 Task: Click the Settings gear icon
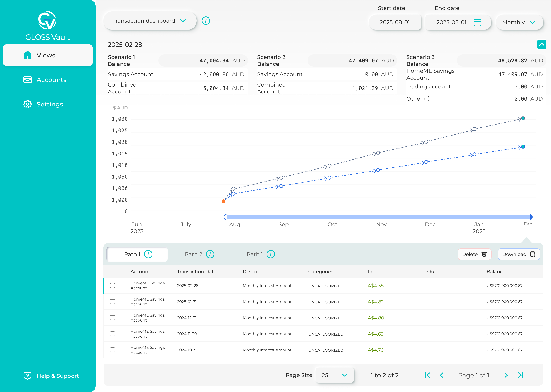click(x=28, y=104)
